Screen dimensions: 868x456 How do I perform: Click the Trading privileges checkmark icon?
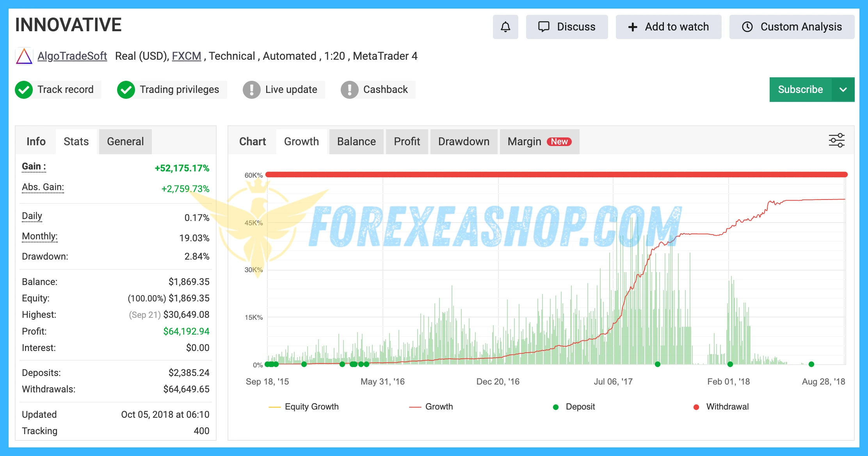126,90
